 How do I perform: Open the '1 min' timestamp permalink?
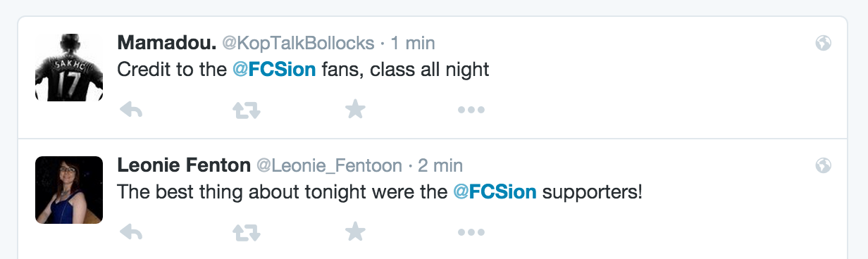413,43
